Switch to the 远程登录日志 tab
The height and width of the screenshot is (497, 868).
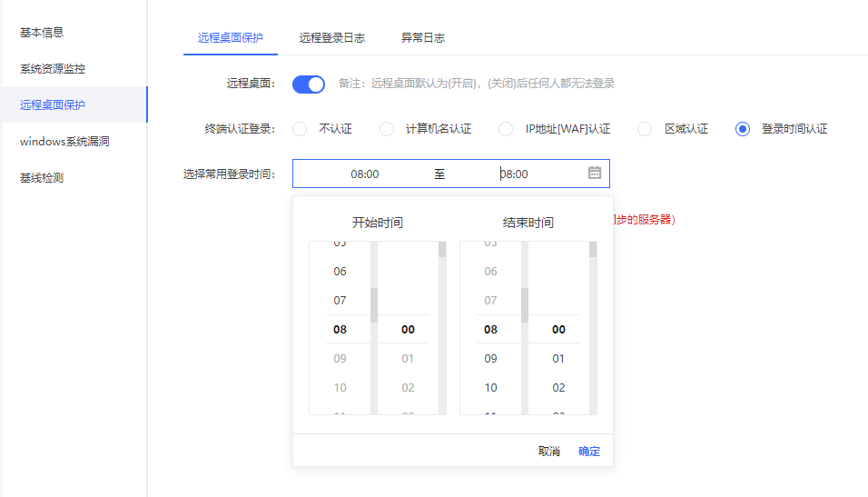[332, 38]
